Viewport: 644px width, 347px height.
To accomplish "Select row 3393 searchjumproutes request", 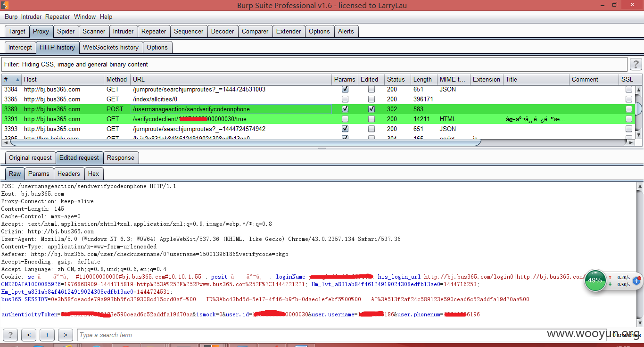I will coord(318,129).
